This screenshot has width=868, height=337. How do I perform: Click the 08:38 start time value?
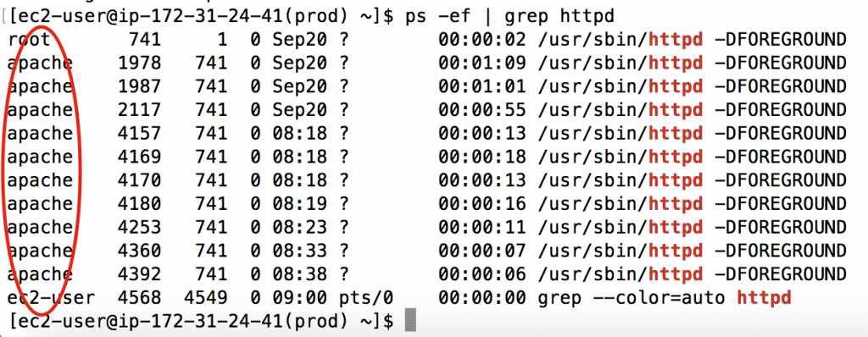click(x=299, y=273)
